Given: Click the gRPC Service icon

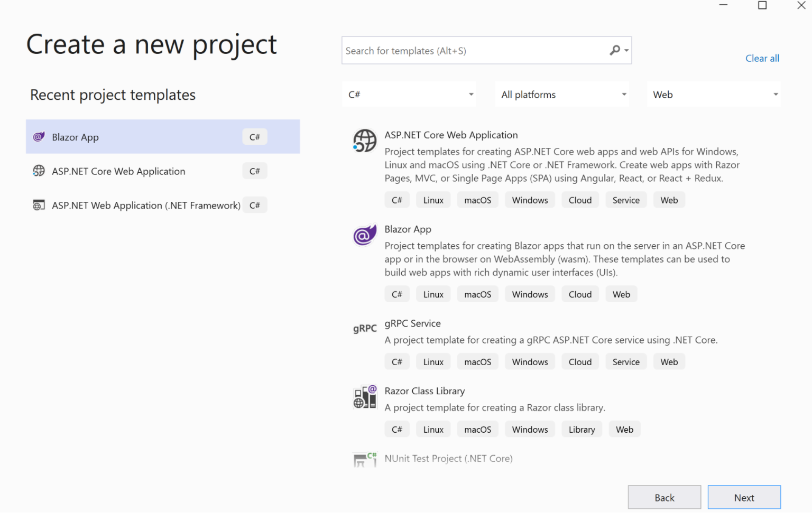Looking at the screenshot, I should 365,329.
